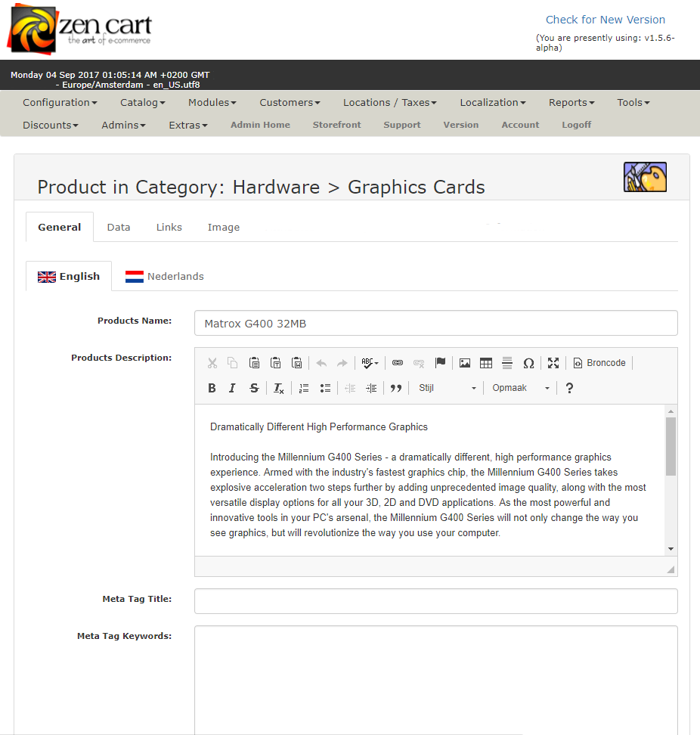Click the description editor's scrollbar down arrow
This screenshot has width=700, height=735.
coord(671,549)
